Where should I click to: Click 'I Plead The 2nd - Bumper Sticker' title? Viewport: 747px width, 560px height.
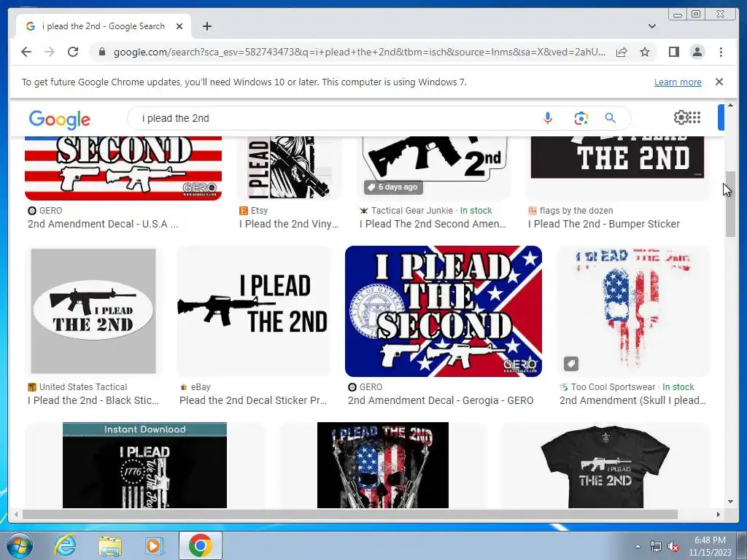pyautogui.click(x=603, y=224)
